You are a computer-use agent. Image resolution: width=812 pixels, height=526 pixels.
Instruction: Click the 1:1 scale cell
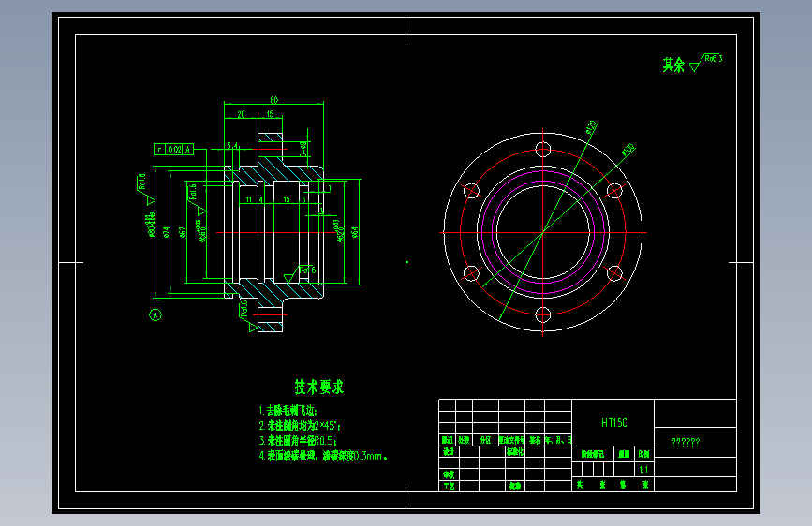click(x=643, y=470)
